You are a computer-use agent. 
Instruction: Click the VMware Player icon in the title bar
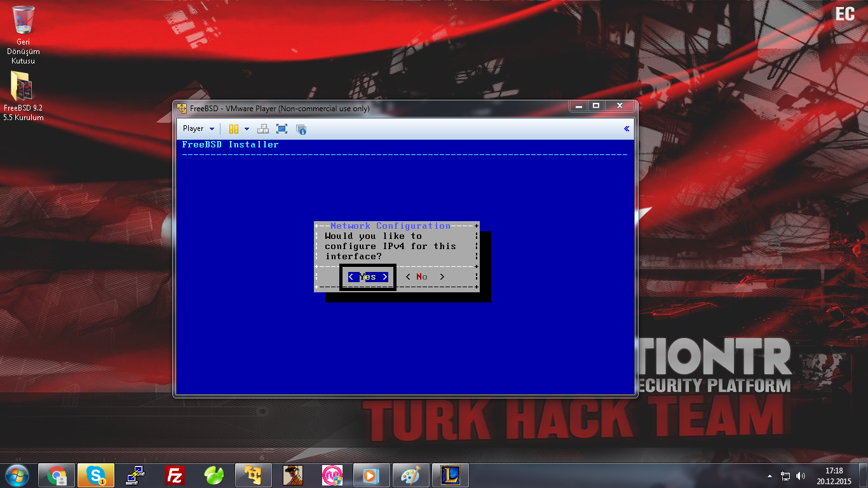(x=182, y=108)
